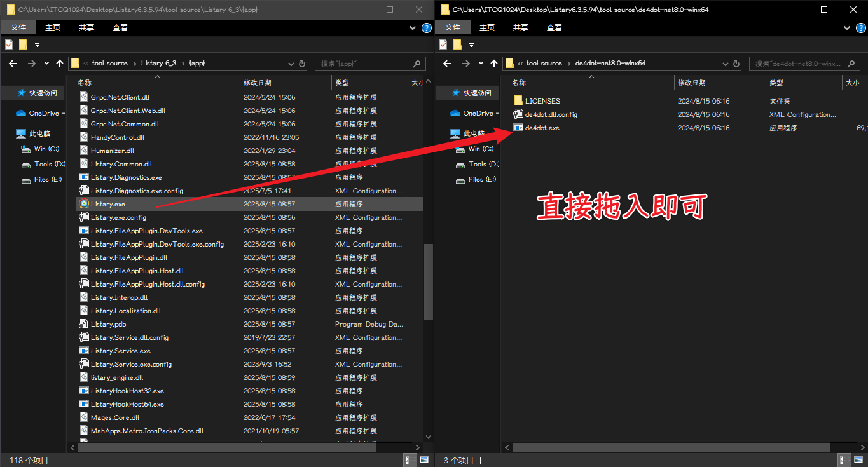This screenshot has height=467, width=868.
Task: Click new folder quick-access icon in right window
Action: pyautogui.click(x=457, y=44)
